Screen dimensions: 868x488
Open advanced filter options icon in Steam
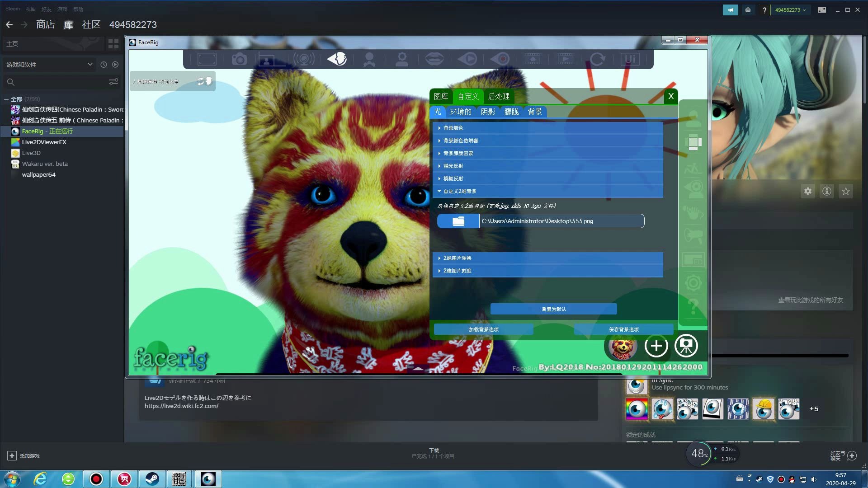[x=113, y=82]
